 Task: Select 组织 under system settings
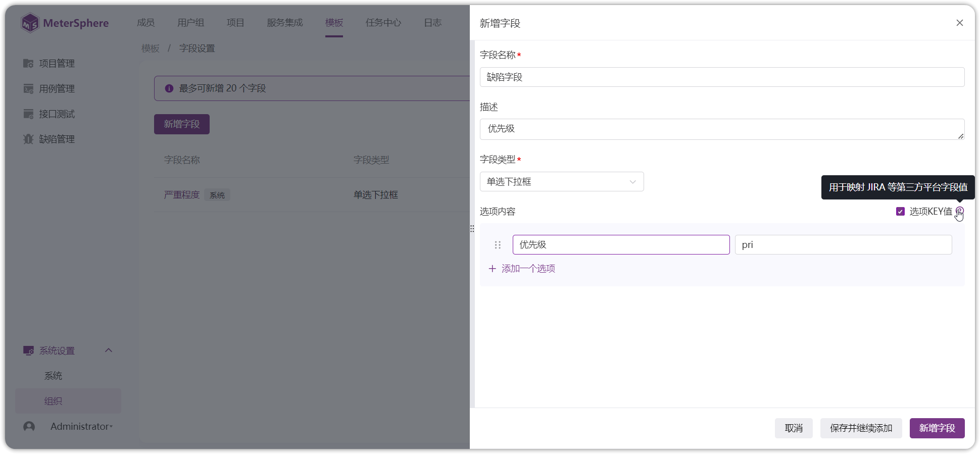pyautogui.click(x=53, y=401)
